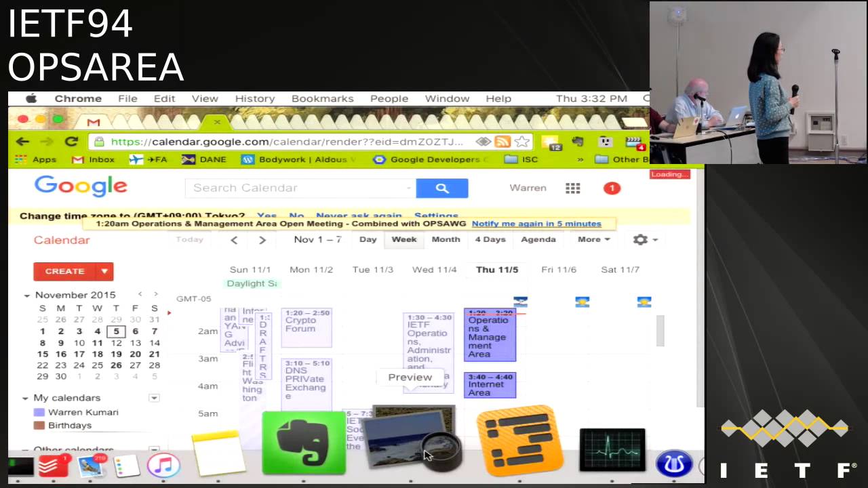Switch to the Gmail tab
The height and width of the screenshot is (488, 868).
point(94,122)
